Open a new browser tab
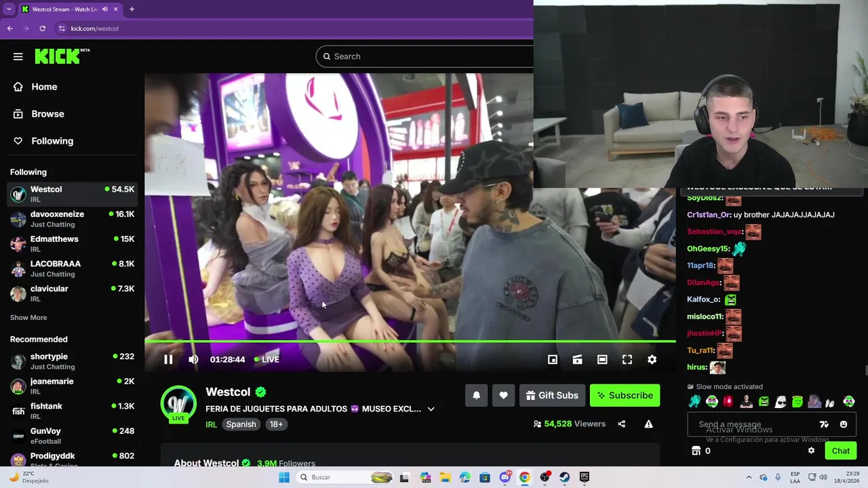868x488 pixels. pos(132,9)
